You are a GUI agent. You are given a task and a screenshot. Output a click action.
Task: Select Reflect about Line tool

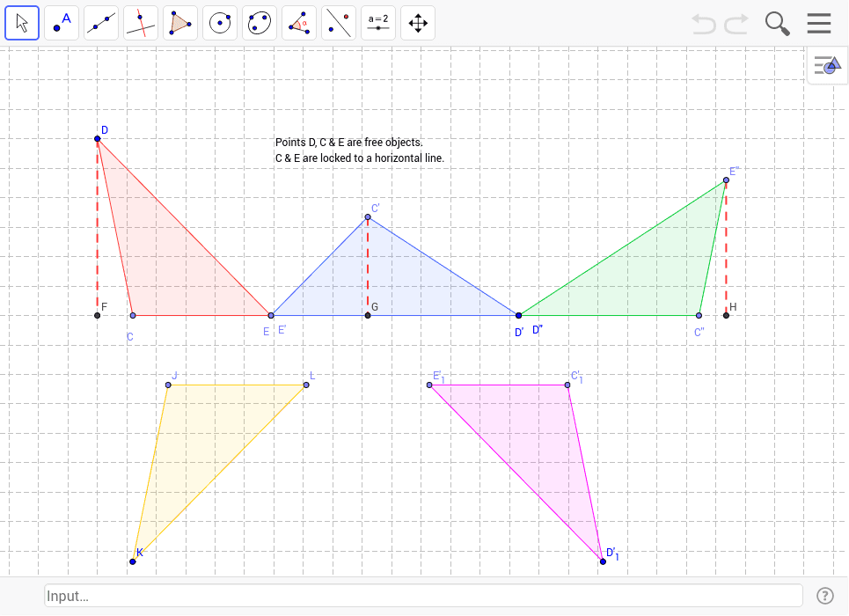[x=339, y=23]
